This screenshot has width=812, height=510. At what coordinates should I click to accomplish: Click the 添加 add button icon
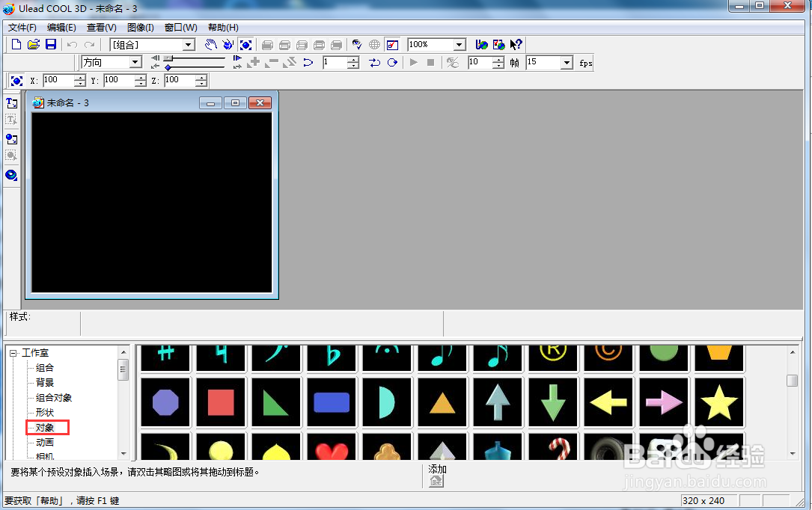pos(436,481)
